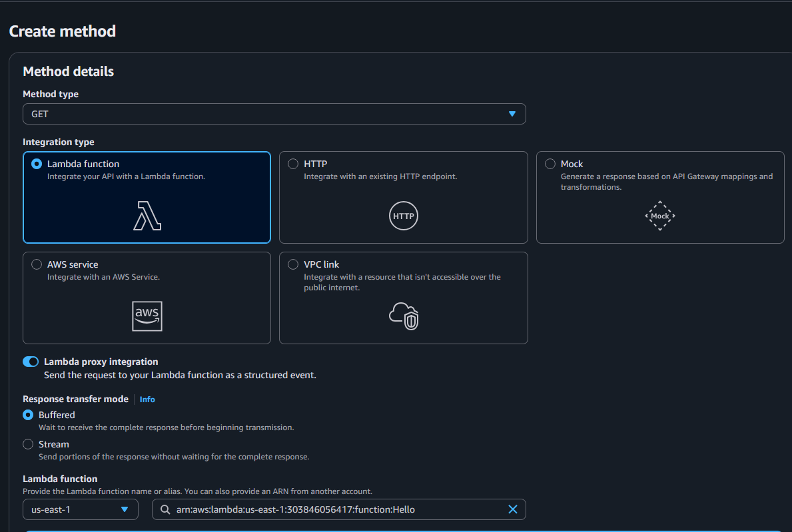Viewport: 792px width, 532px height.
Task: Disable the Lambda proxy integration toggle
Action: (31, 362)
